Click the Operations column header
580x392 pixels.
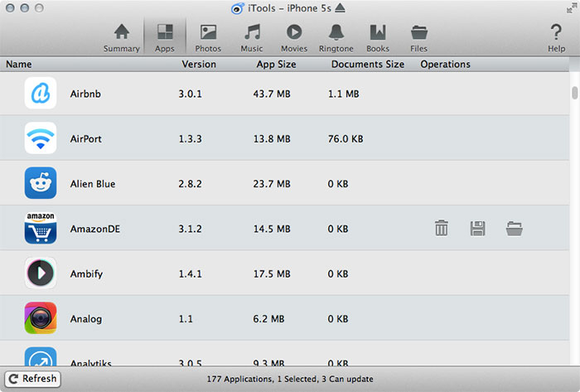click(x=446, y=65)
